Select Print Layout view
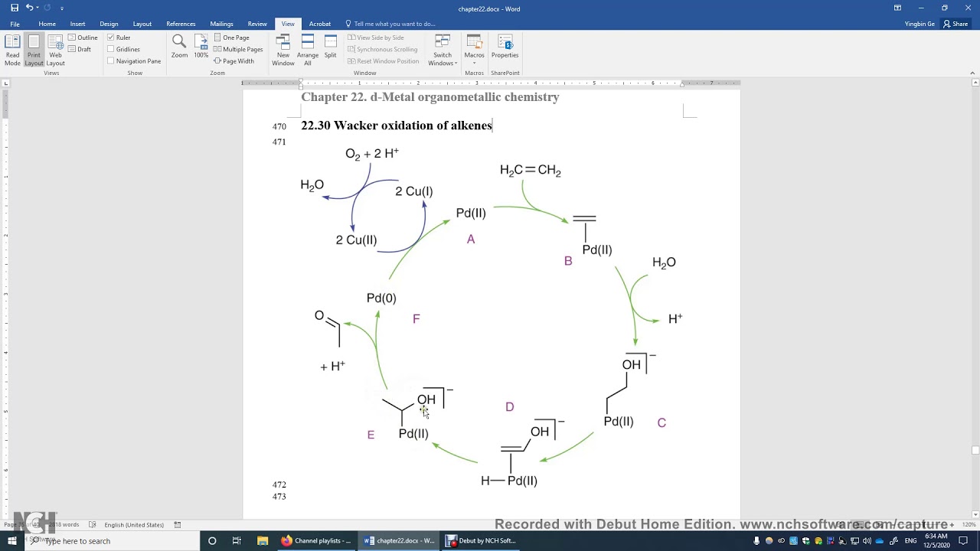This screenshot has width=980, height=551. coord(34,51)
